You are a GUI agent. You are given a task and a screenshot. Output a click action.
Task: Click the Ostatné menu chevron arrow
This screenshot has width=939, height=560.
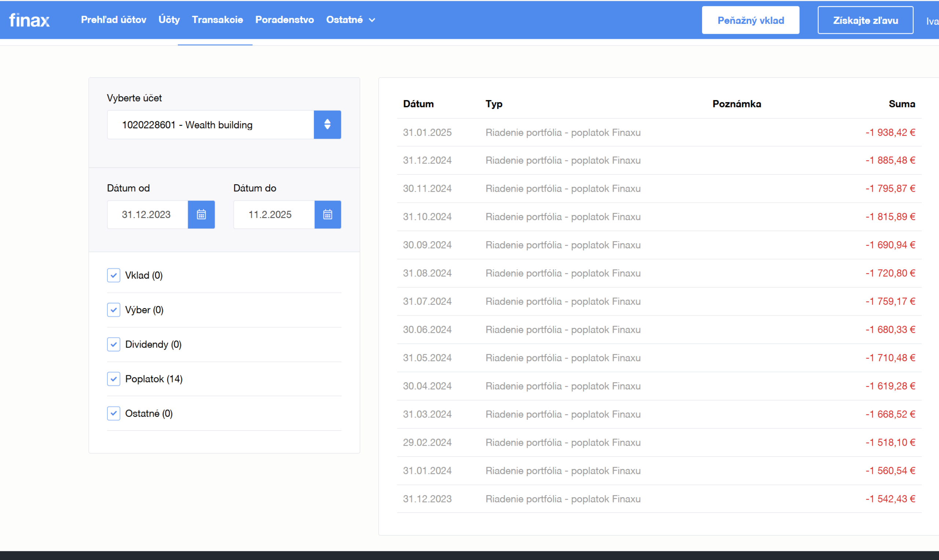tap(372, 20)
